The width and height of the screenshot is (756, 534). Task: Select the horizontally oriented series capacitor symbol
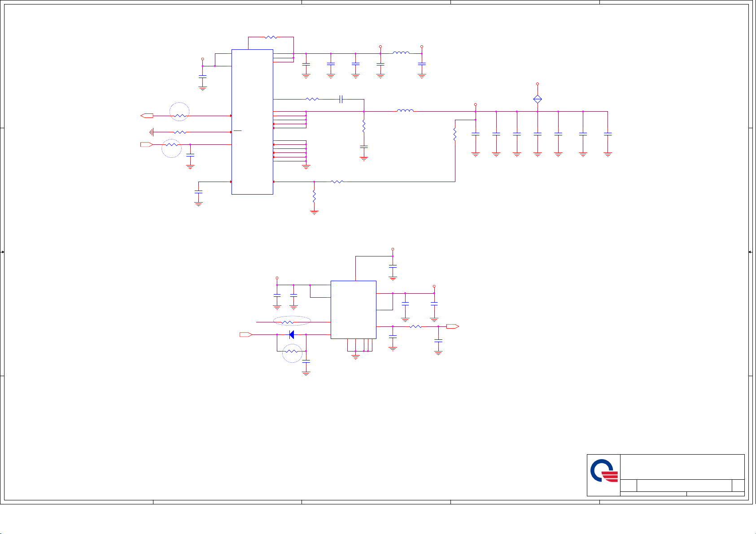[341, 99]
